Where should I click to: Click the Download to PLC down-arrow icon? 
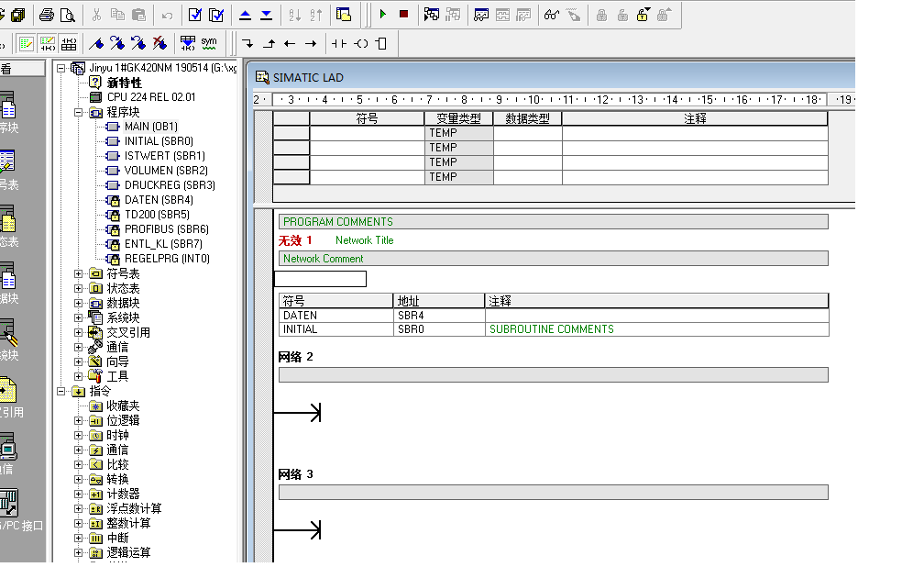266,15
